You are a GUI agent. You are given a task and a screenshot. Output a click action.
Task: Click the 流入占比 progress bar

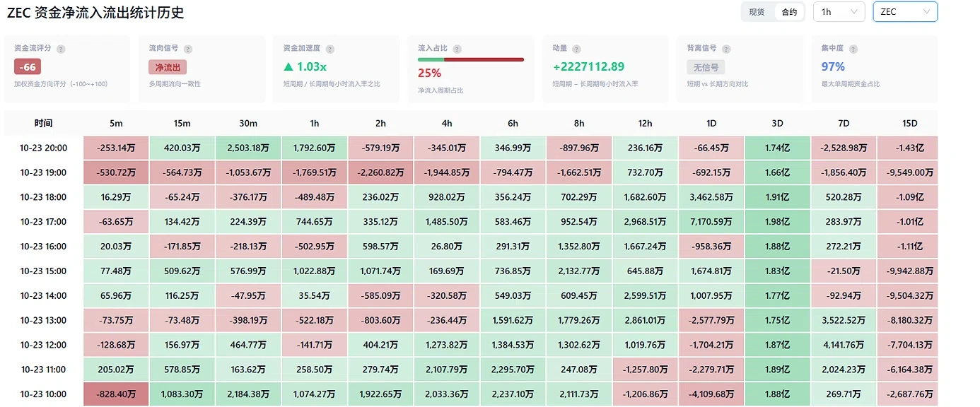pos(471,60)
